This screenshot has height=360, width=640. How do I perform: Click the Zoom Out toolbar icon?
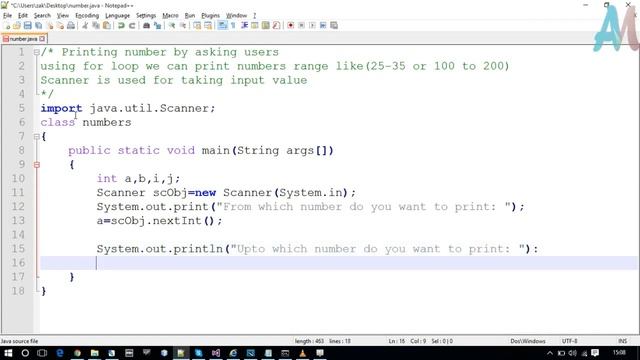(x=182, y=25)
